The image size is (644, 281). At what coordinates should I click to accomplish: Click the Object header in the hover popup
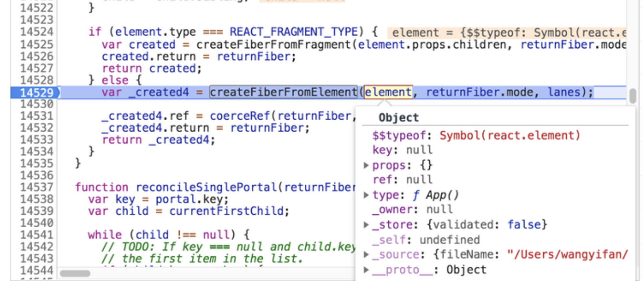(398, 118)
